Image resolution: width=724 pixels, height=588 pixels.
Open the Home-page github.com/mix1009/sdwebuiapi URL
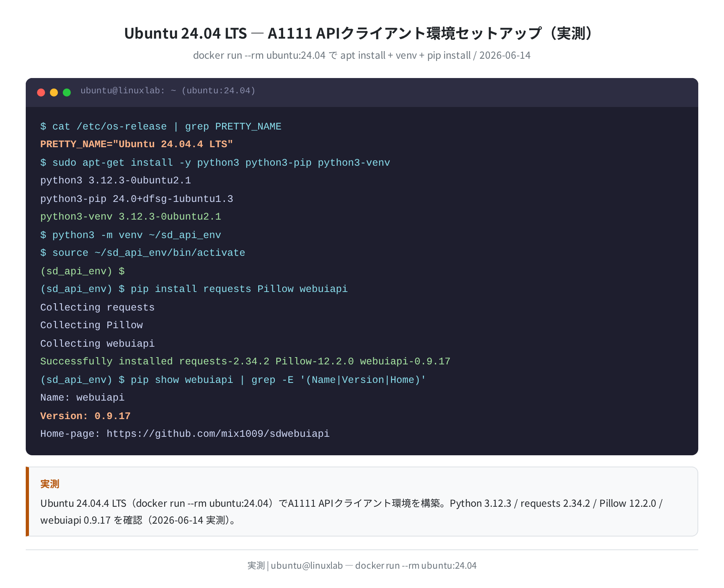point(218,434)
